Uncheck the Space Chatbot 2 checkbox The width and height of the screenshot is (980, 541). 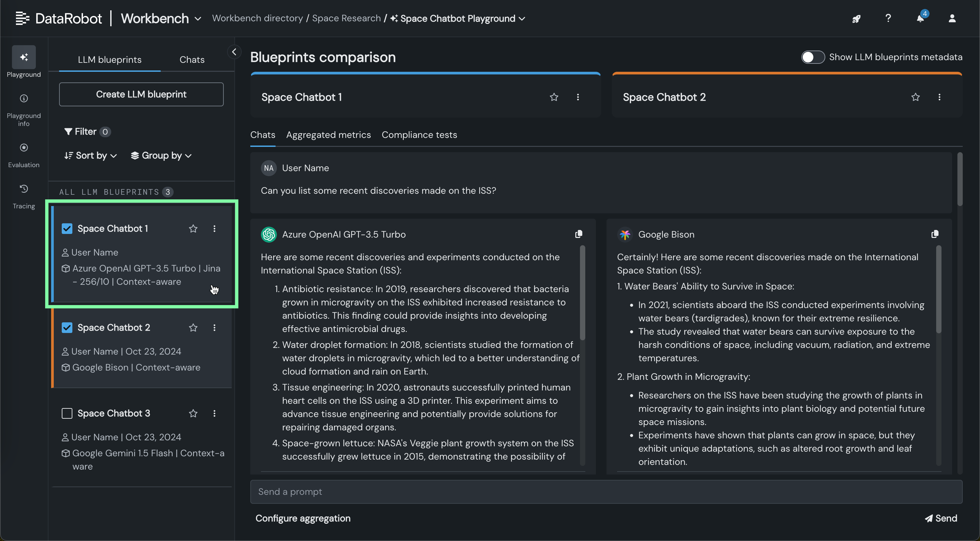(x=67, y=327)
